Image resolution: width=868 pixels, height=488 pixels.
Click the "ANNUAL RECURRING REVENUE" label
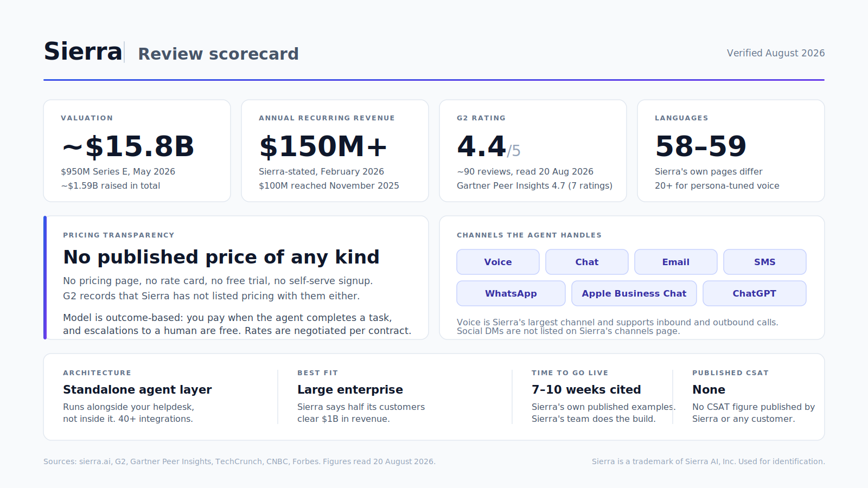coord(327,118)
